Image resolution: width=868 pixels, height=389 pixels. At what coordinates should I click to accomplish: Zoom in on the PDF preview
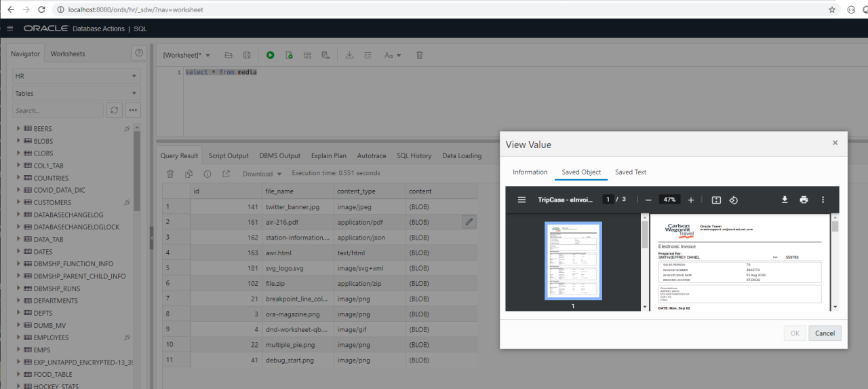click(691, 200)
